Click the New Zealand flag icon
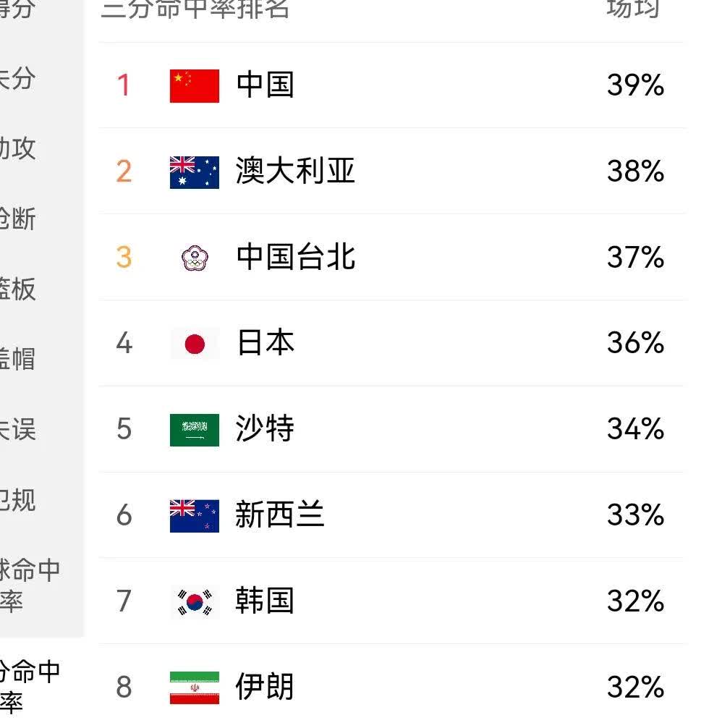 (194, 516)
